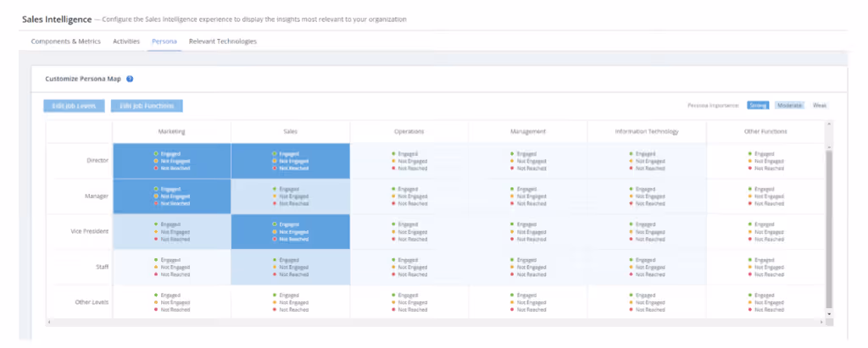Click the Sales Intelligence page title

tap(57, 19)
